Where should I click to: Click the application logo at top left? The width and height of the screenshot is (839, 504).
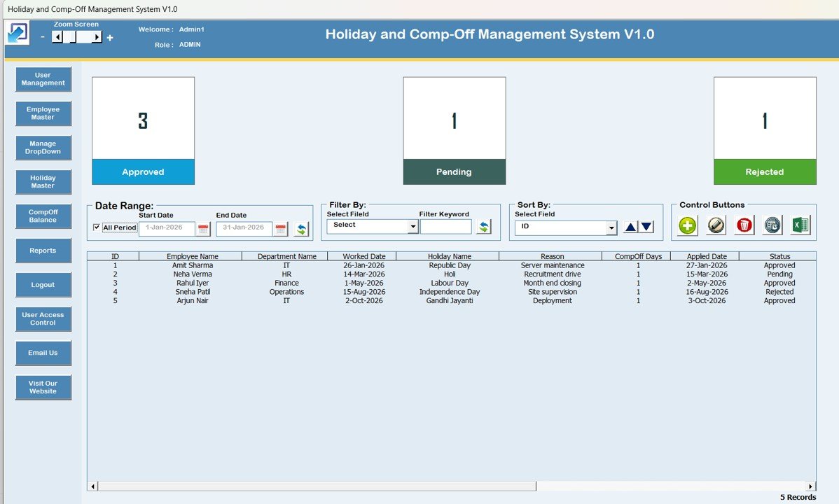tap(16, 33)
